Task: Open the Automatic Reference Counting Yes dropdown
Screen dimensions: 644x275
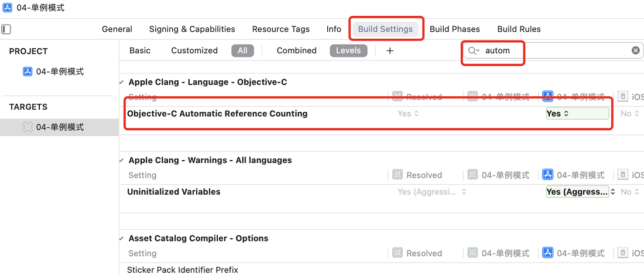Action: (577, 113)
